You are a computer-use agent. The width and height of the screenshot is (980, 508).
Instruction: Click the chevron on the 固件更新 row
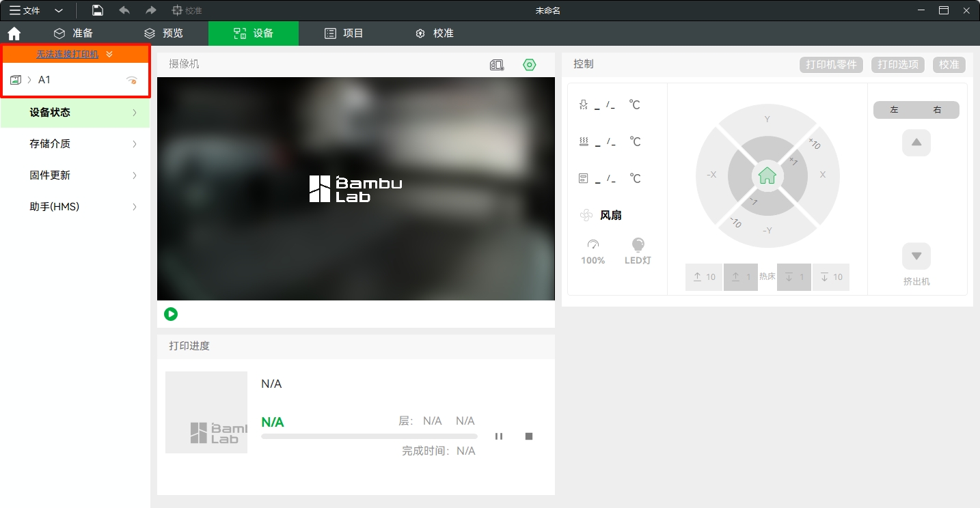coord(135,175)
